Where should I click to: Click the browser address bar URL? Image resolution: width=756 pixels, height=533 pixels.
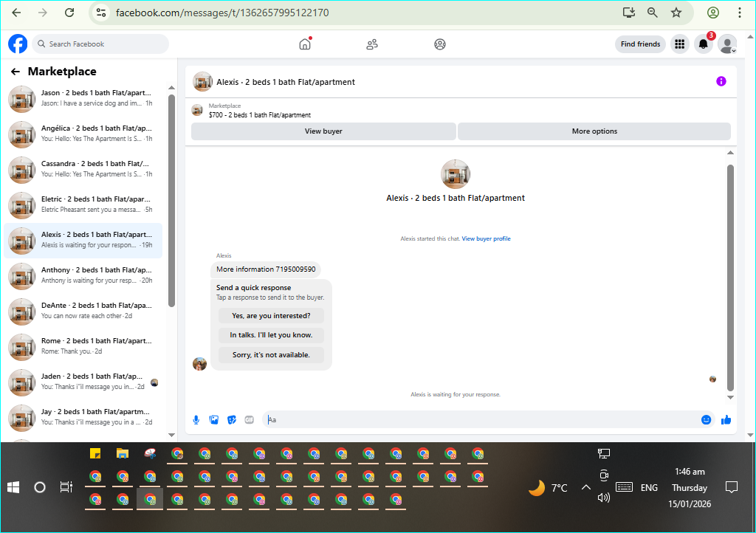pyautogui.click(x=222, y=13)
